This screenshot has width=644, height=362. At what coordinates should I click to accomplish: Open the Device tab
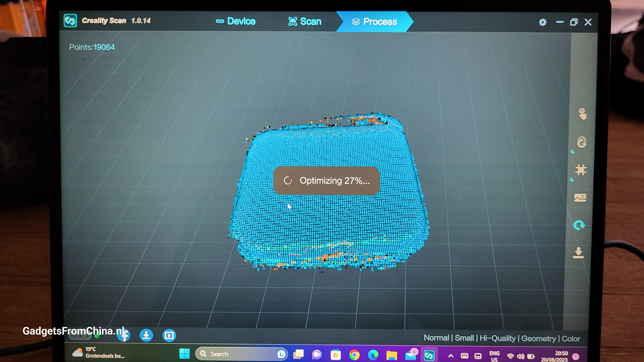tap(235, 21)
